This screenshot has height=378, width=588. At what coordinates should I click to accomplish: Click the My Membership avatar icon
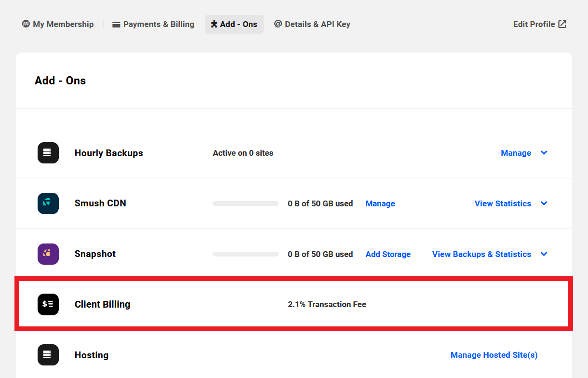pyautogui.click(x=26, y=24)
